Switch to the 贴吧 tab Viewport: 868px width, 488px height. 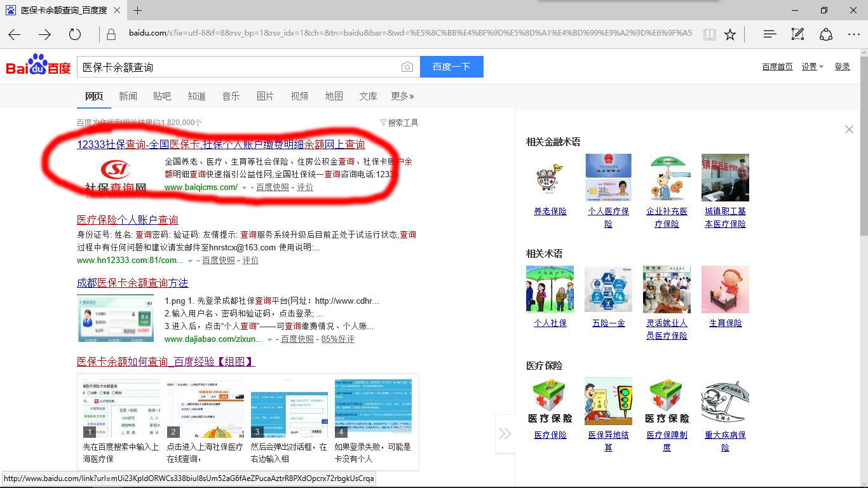pyautogui.click(x=162, y=96)
